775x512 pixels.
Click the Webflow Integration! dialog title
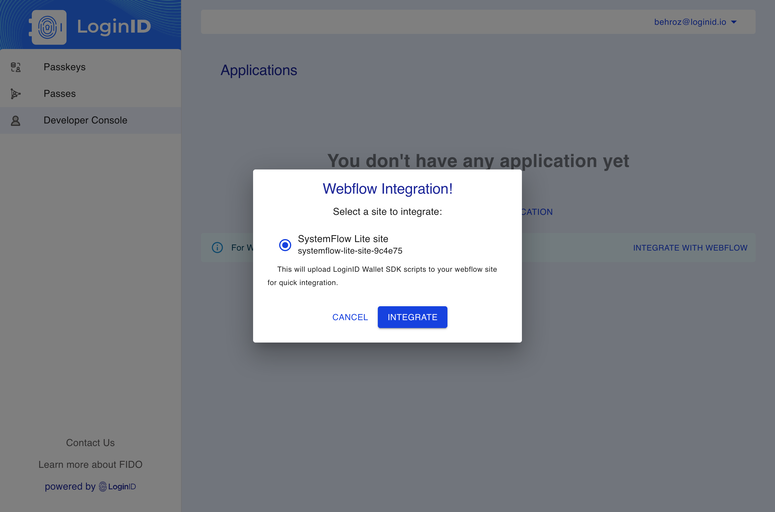[388, 189]
